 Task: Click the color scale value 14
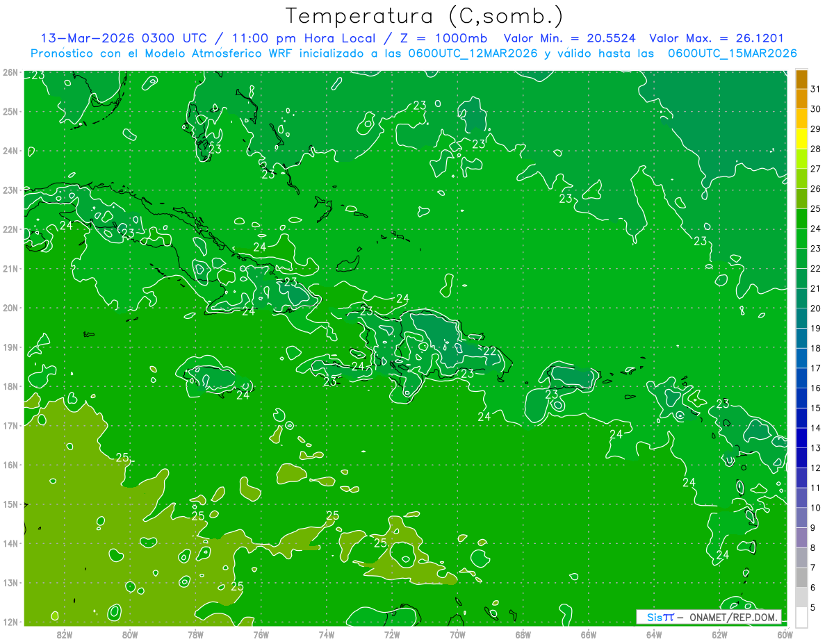tap(816, 428)
